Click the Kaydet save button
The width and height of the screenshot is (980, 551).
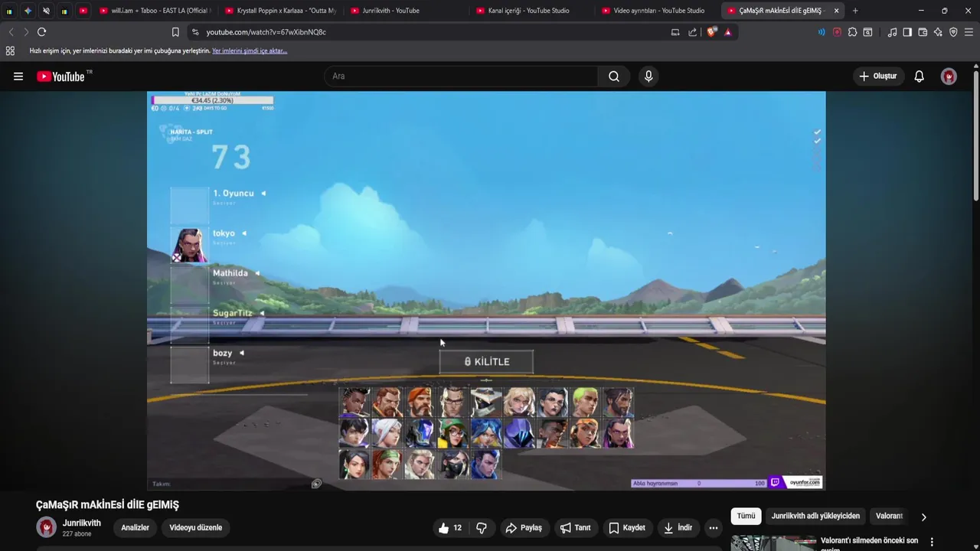626,528
